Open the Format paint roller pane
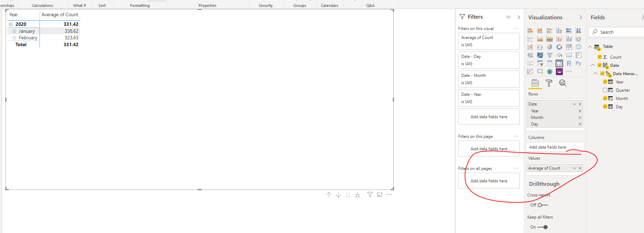The image size is (644, 233). click(549, 83)
